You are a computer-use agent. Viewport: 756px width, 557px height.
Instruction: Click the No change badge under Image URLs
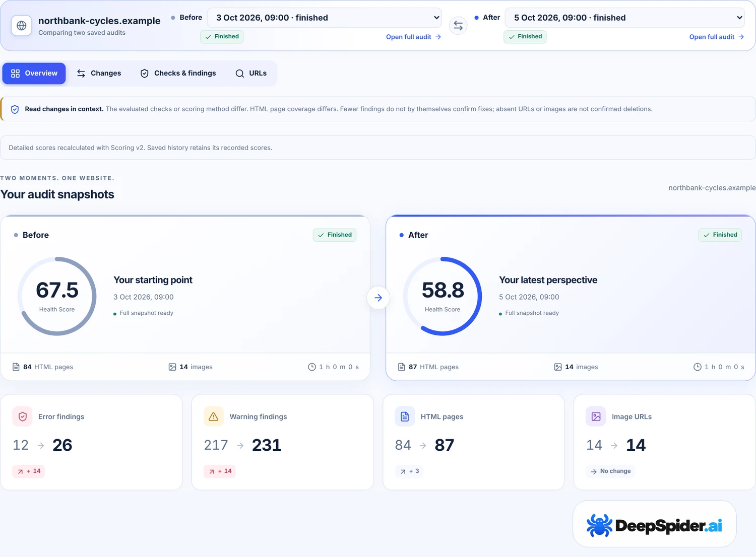pyautogui.click(x=610, y=471)
